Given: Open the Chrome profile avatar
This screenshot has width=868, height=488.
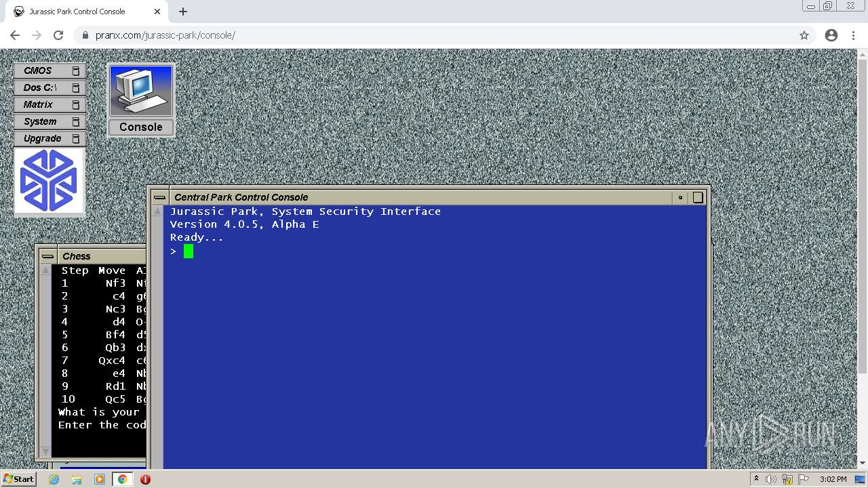Looking at the screenshot, I should 831,35.
